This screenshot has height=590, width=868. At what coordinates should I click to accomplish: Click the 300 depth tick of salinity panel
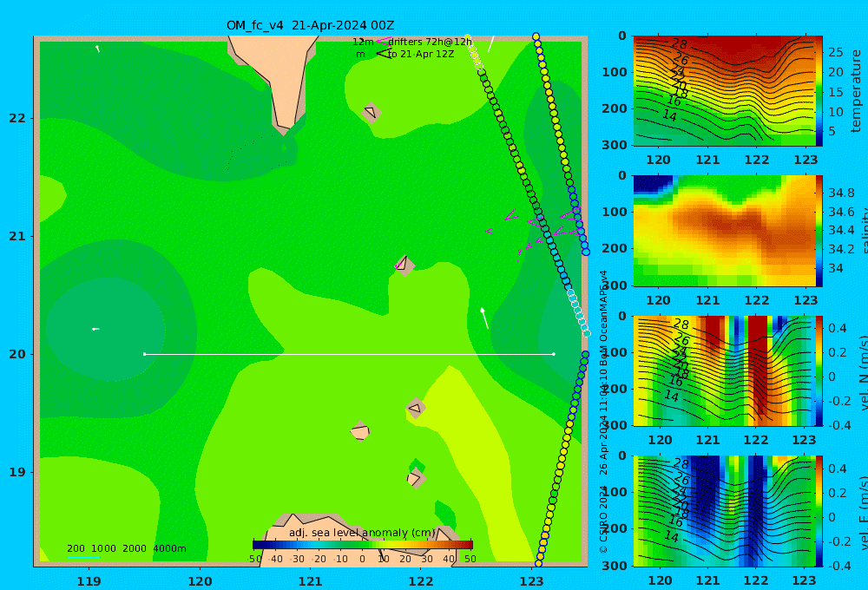click(614, 285)
